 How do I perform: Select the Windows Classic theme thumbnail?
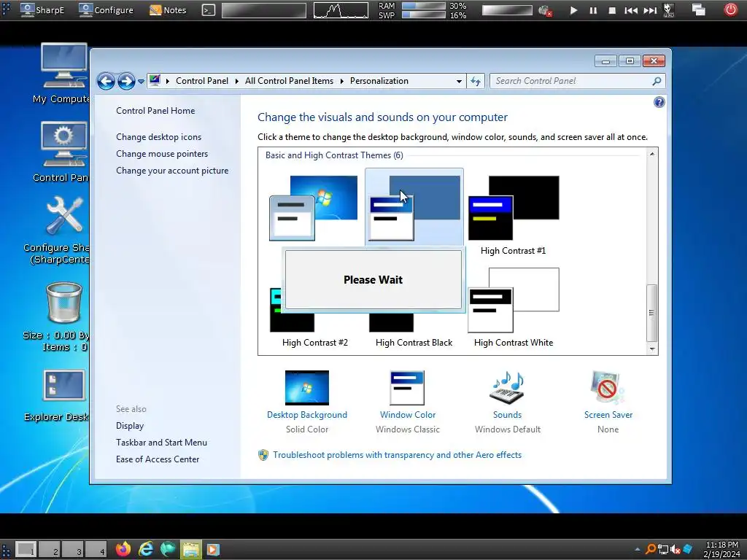click(x=414, y=208)
